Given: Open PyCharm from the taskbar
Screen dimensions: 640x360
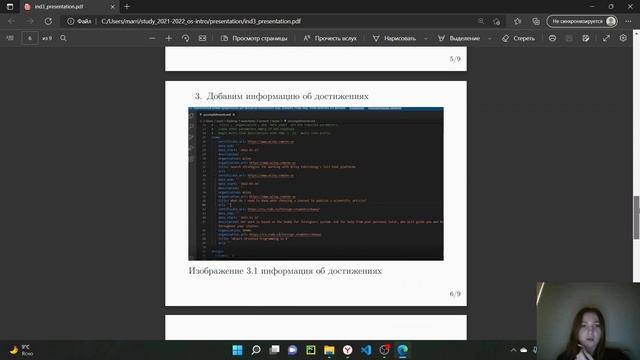Looking at the screenshot, I should pos(311,350).
